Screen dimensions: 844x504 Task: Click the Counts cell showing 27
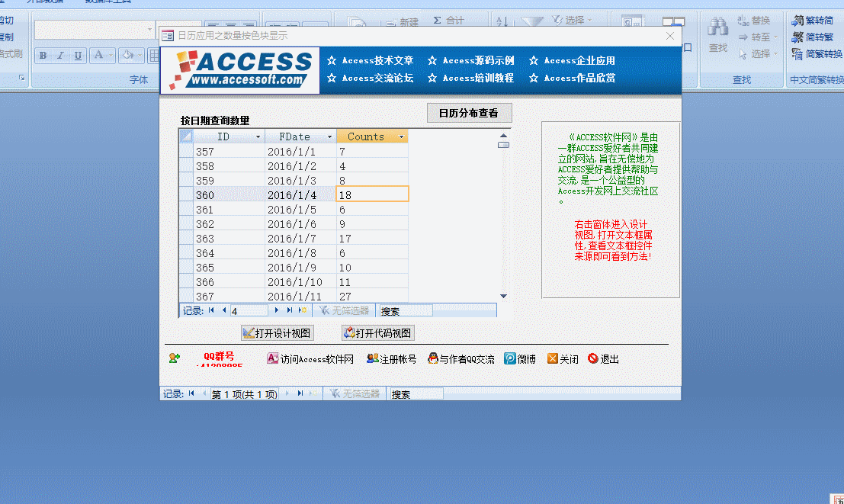coord(372,297)
